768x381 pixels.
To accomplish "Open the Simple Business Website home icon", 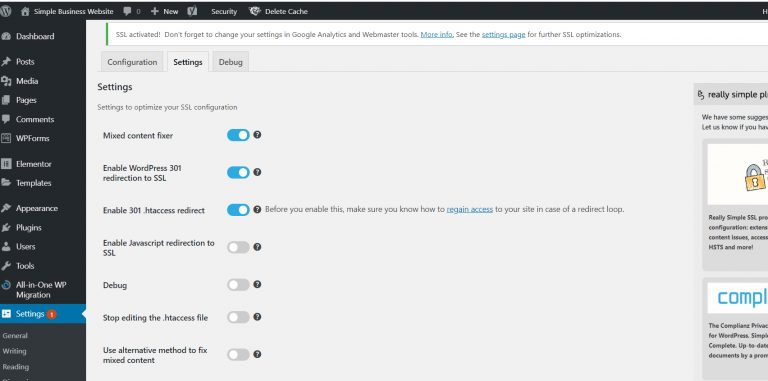I will pyautogui.click(x=25, y=11).
